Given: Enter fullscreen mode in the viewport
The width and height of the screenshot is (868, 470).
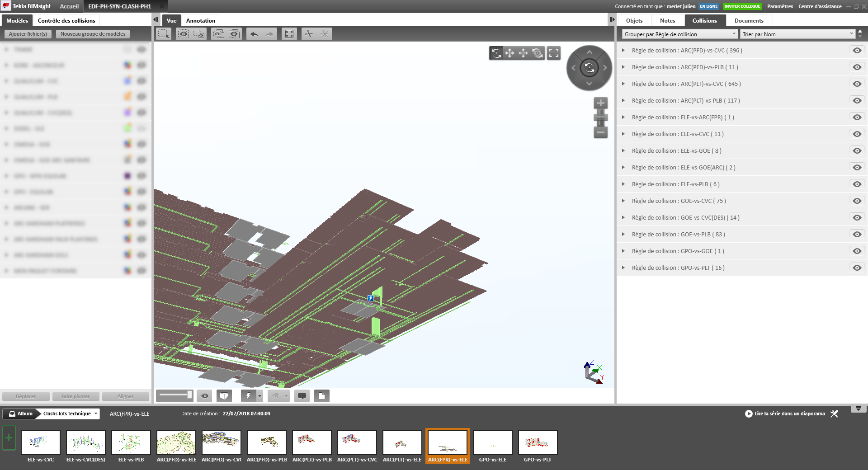Looking at the screenshot, I should click(x=554, y=53).
